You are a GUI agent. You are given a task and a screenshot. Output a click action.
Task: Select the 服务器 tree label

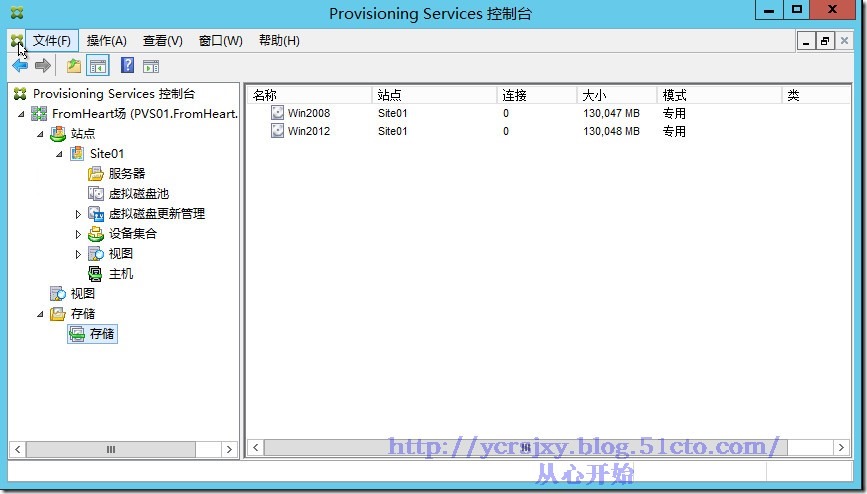(x=127, y=174)
